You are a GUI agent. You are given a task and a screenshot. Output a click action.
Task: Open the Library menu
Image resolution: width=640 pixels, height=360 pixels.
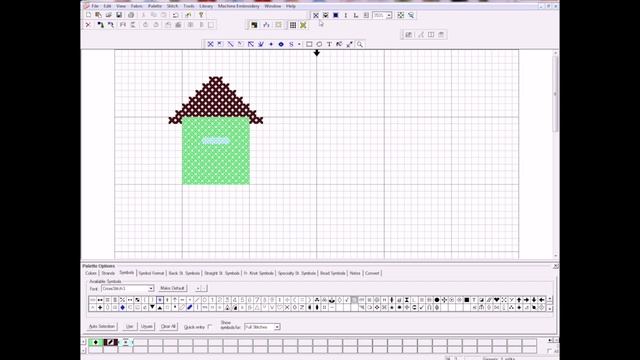click(x=206, y=6)
